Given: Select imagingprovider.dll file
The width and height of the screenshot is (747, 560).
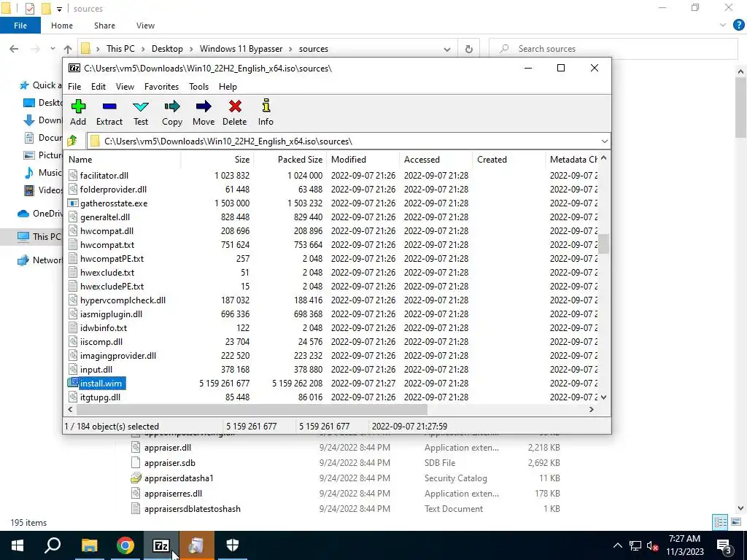Looking at the screenshot, I should pos(117,356).
